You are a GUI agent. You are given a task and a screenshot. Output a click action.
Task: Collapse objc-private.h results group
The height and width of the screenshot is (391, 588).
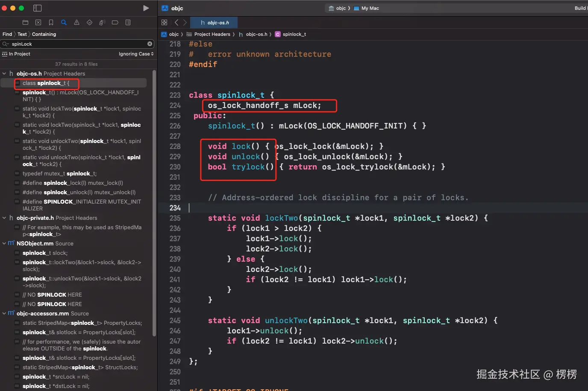tap(4, 218)
